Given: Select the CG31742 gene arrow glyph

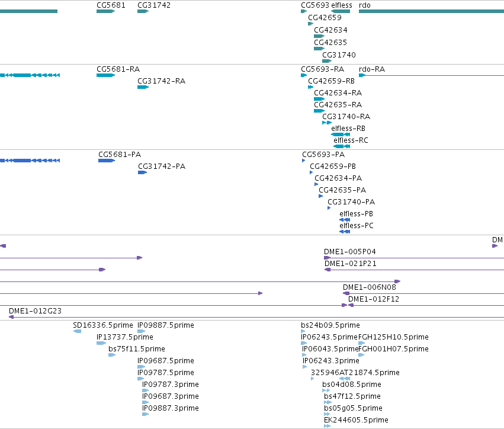Looking at the screenshot, I should point(143,11).
